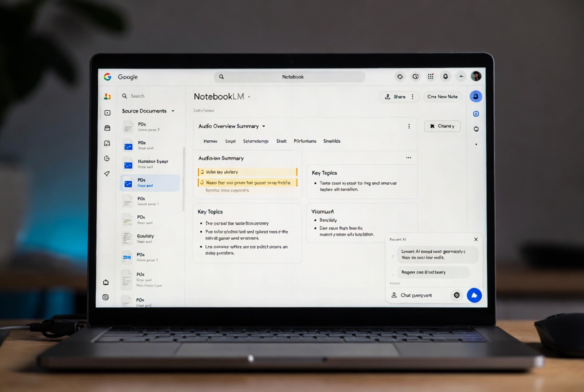
Task: Open the diamond tag icon in top bar
Action: click(x=399, y=76)
